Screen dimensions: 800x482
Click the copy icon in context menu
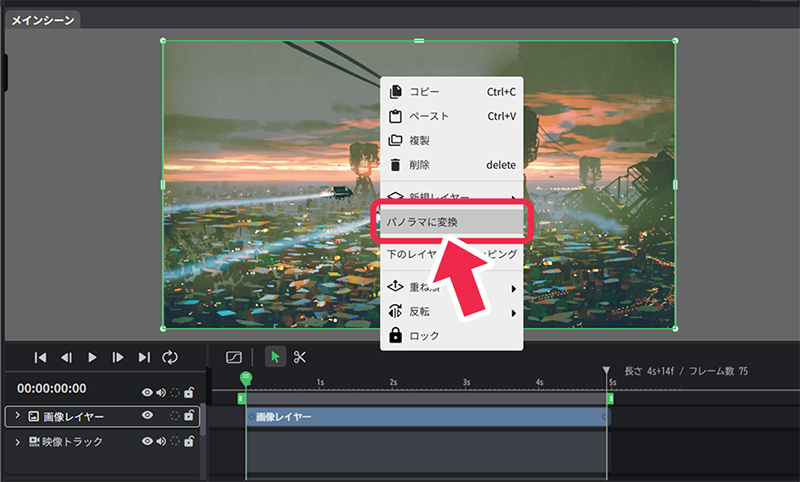pyautogui.click(x=395, y=92)
